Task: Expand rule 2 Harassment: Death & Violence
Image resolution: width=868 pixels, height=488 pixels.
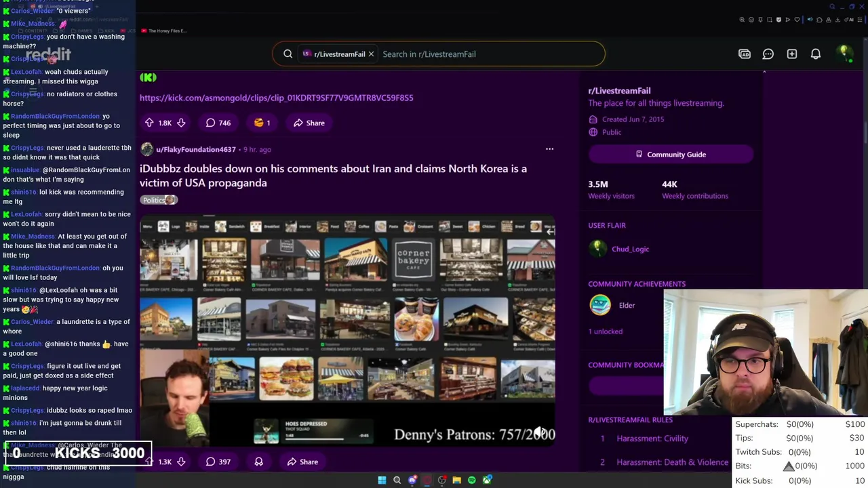Action: [672, 462]
